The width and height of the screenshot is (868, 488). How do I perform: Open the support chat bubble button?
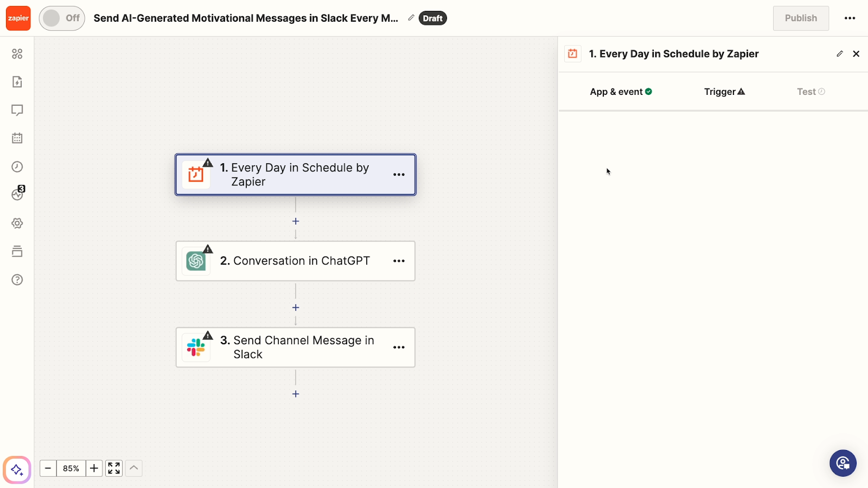pos(843,463)
